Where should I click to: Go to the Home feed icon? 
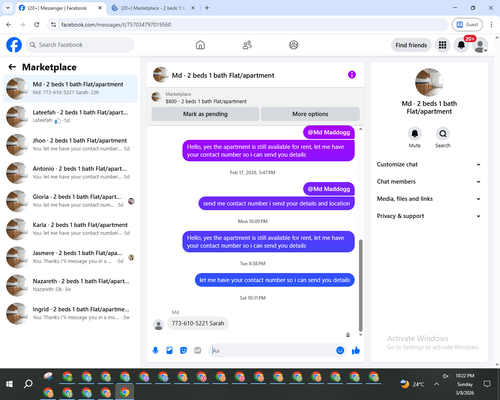(x=200, y=45)
